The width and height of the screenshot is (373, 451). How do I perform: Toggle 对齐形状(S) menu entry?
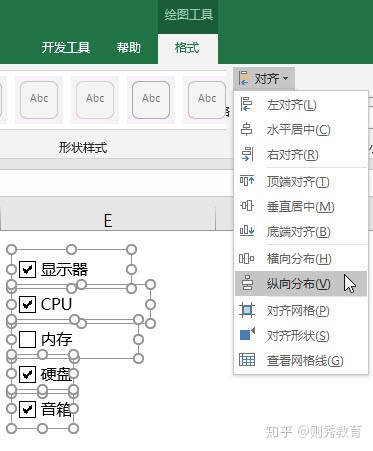tap(301, 335)
